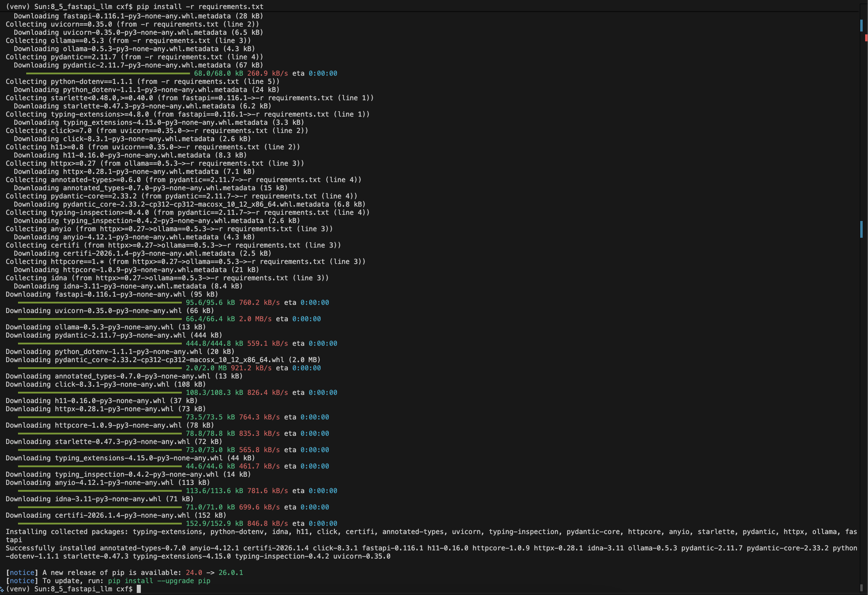Click the '2.0 MB/s' download speed text

coord(255,319)
